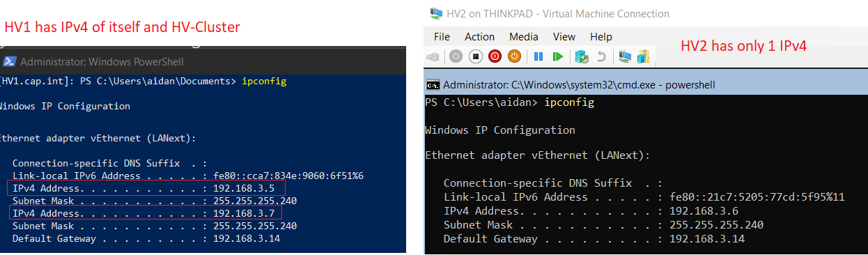Click the HV2 ipconfig command line
The image size is (868, 255).
pyautogui.click(x=509, y=102)
